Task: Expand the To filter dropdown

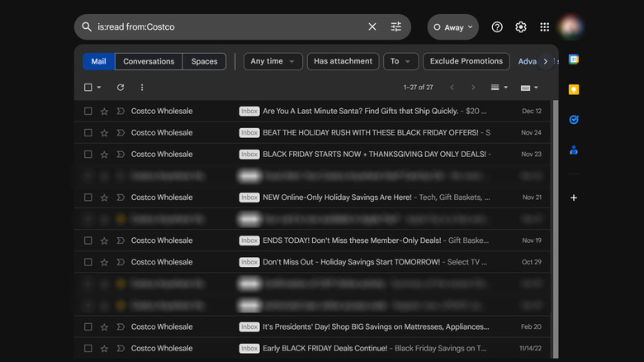Action: (400, 61)
